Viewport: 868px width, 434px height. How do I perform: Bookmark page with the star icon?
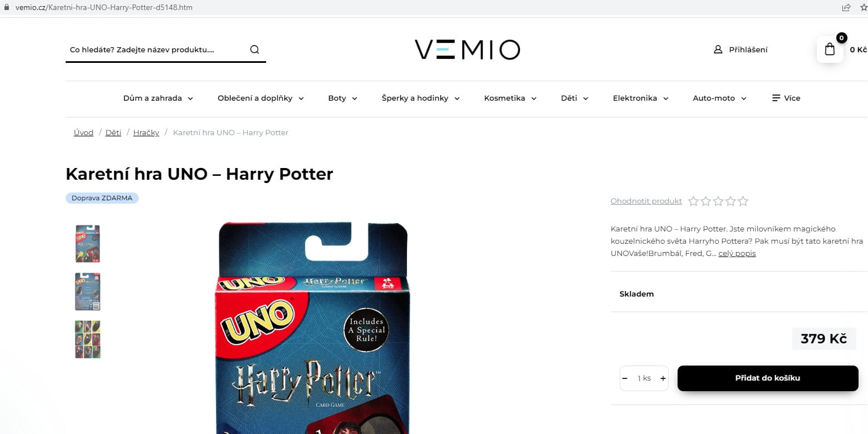point(864,8)
